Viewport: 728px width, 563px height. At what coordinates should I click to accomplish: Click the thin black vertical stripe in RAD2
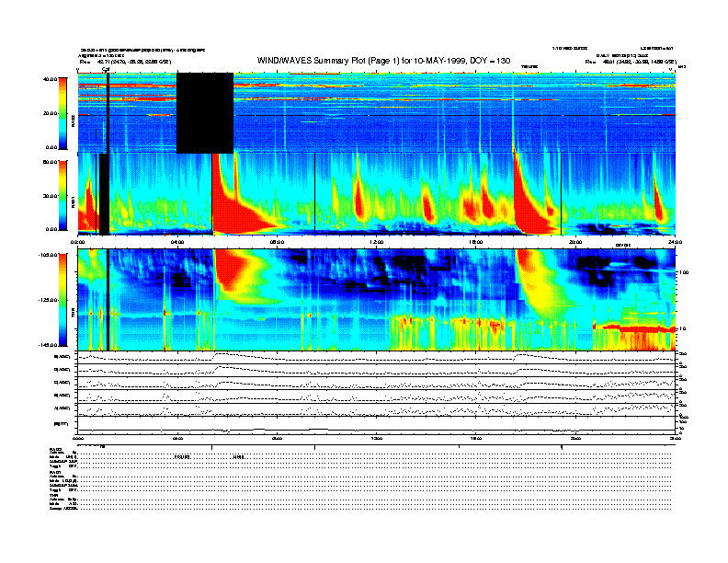point(108,112)
